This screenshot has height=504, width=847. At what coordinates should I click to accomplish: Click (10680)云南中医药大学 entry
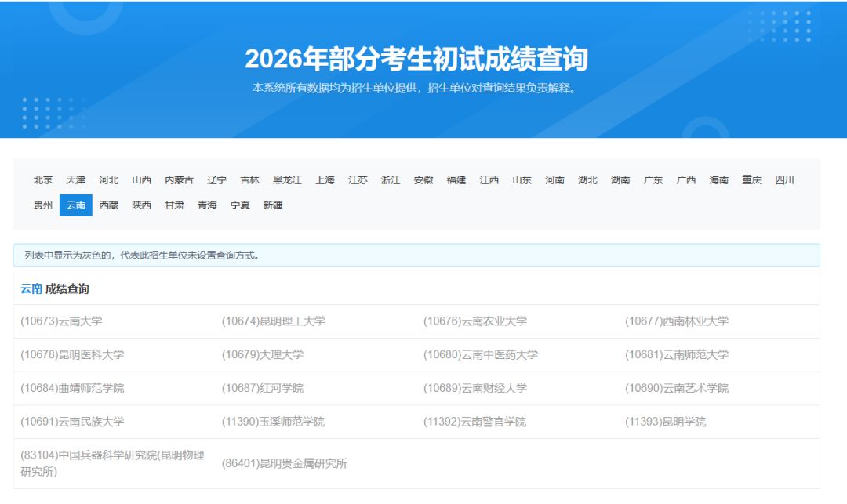(481, 355)
